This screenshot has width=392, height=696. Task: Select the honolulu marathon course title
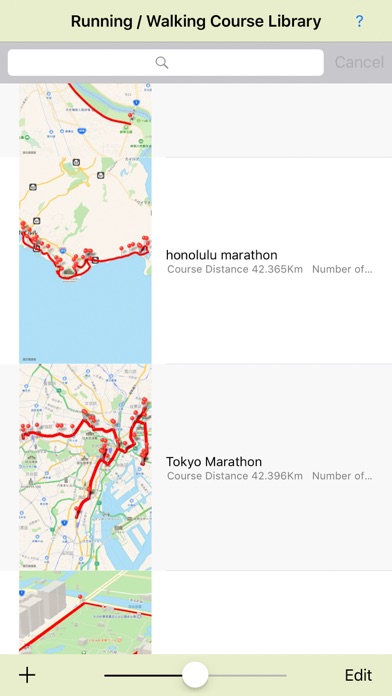click(x=222, y=255)
